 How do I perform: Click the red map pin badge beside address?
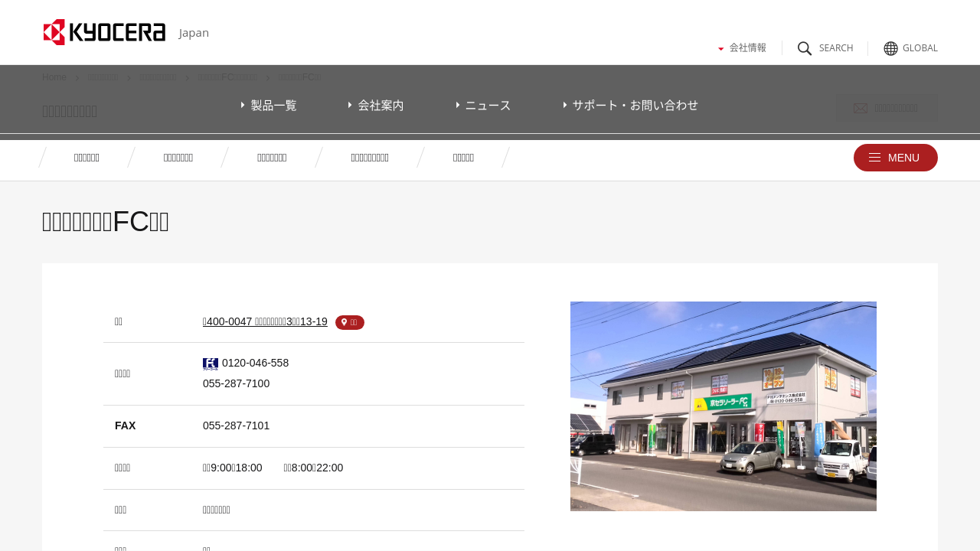tap(350, 322)
